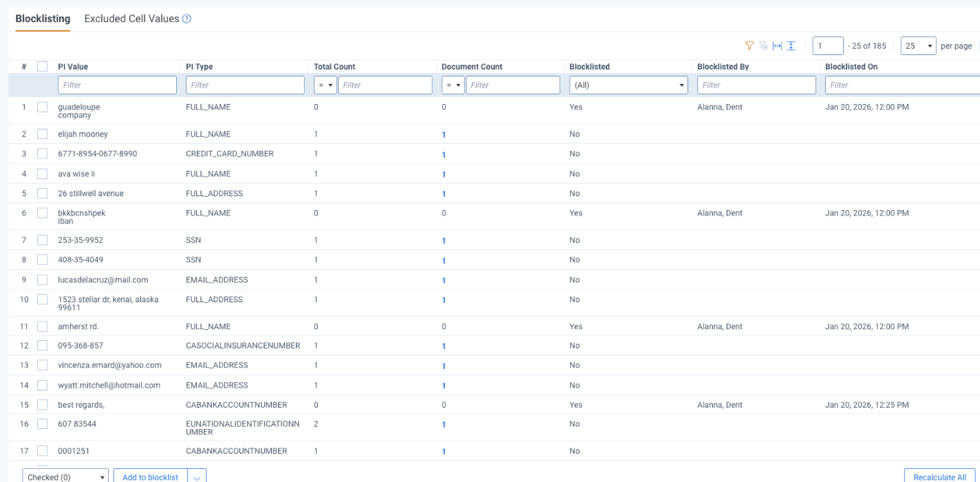
Task: Open document count link for 0001251
Action: (444, 452)
